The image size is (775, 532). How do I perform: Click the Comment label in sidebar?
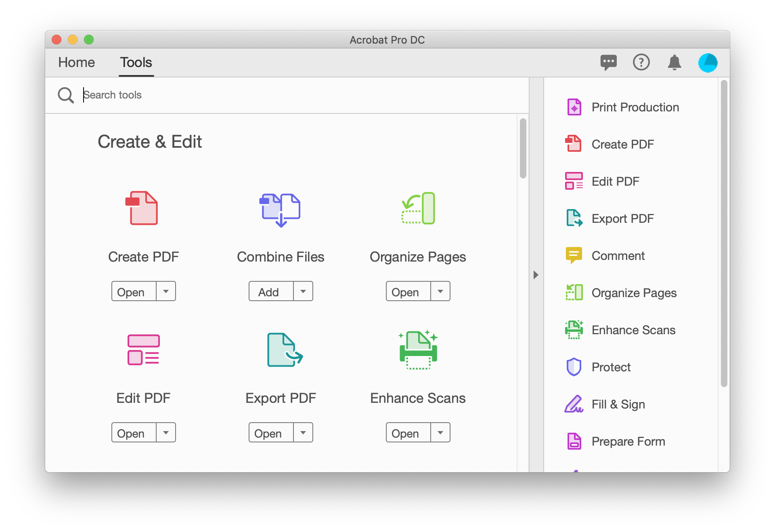[618, 256]
